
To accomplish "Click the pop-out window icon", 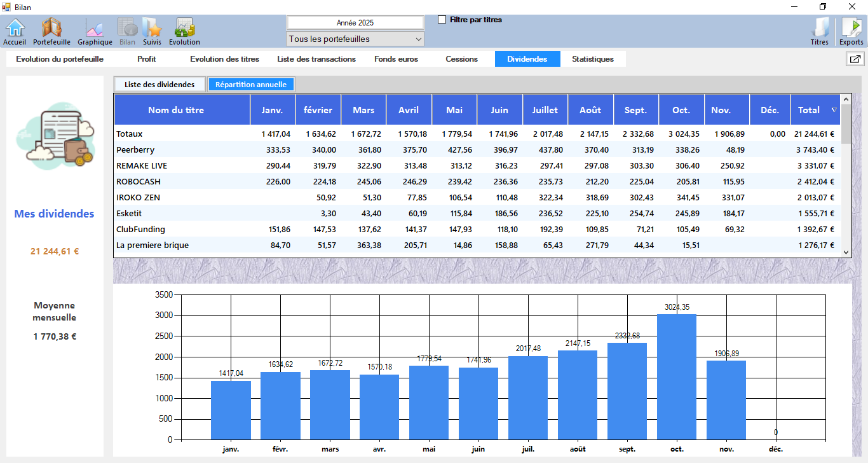I will click(x=855, y=59).
